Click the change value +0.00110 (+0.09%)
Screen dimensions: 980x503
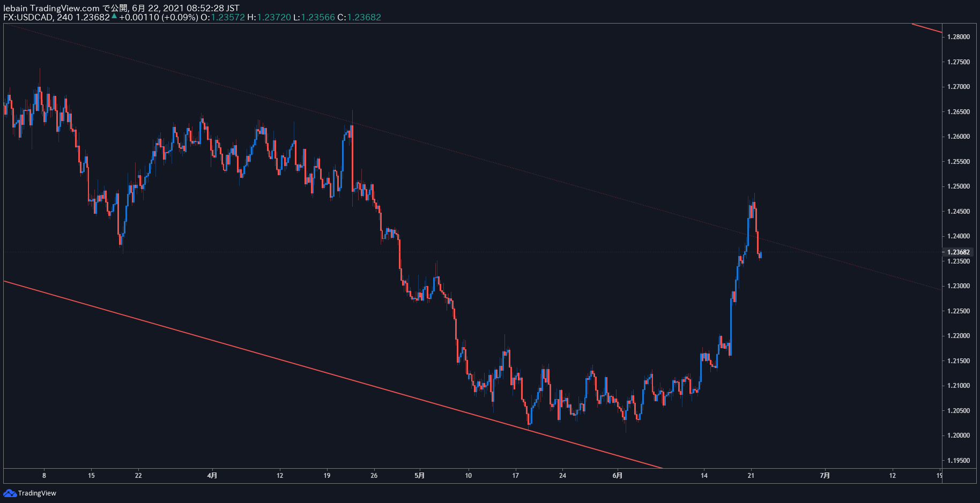pos(159,17)
